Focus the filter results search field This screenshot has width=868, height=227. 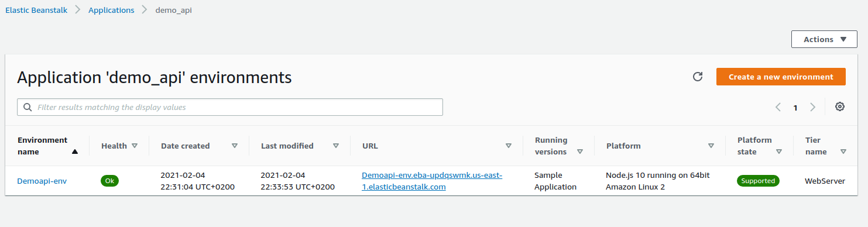[x=230, y=107]
